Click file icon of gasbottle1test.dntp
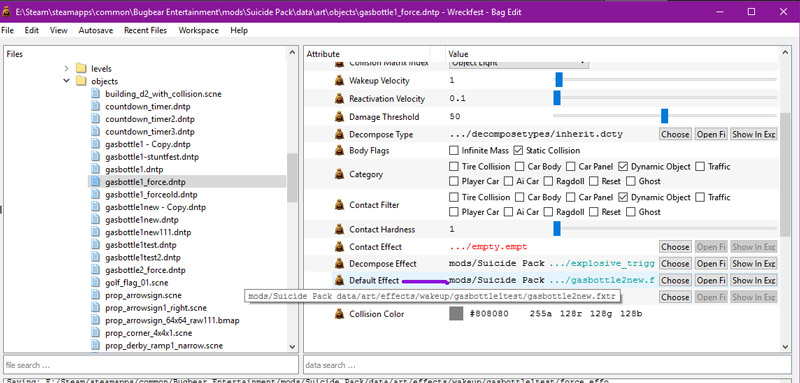Viewport: 800px width, 383px height. pyautogui.click(x=95, y=244)
